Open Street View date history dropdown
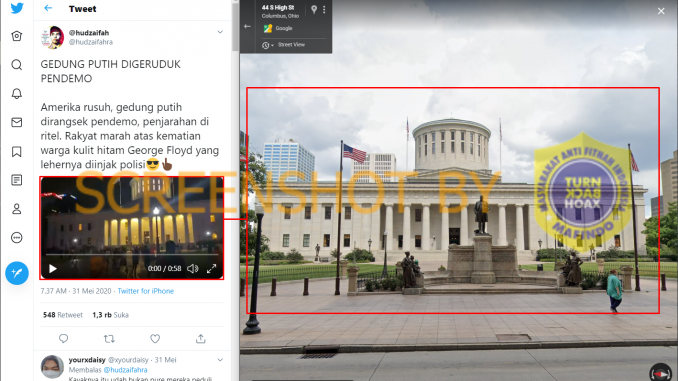Screen dimensions: 678x381 268,45
